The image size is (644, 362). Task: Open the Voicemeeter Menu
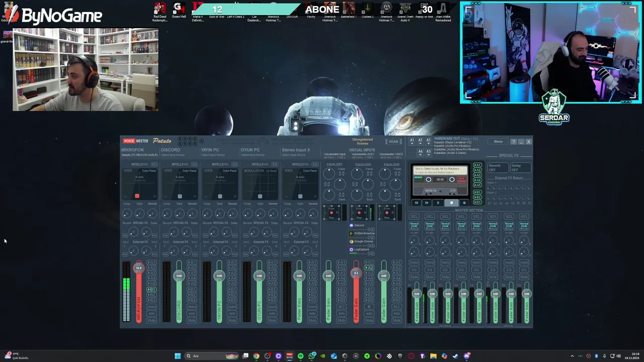[498, 142]
